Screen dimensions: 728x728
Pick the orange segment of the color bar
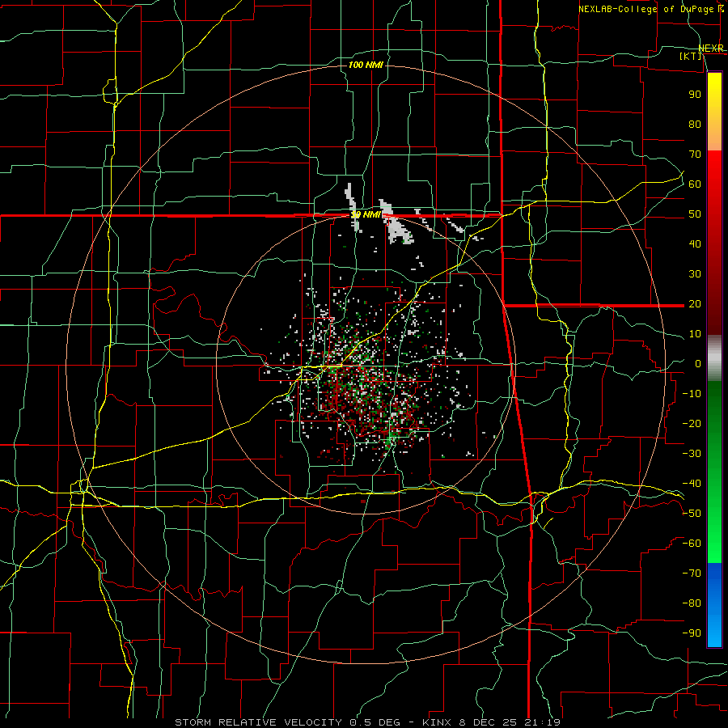(x=714, y=139)
